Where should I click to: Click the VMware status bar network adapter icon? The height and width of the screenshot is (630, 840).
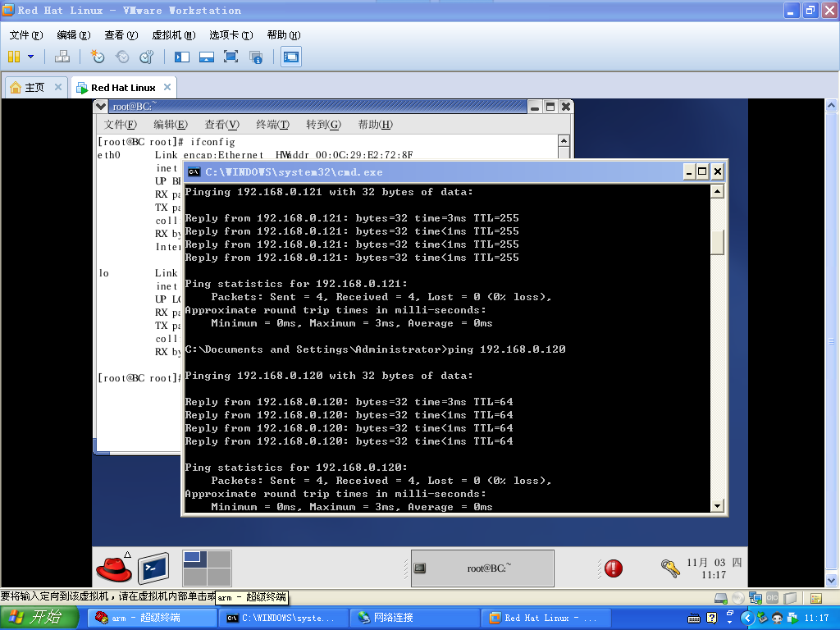tap(756, 598)
